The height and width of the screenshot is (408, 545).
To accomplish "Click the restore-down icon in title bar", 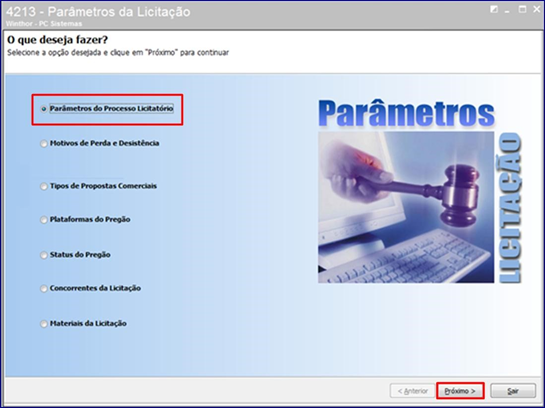I will coord(494,9).
